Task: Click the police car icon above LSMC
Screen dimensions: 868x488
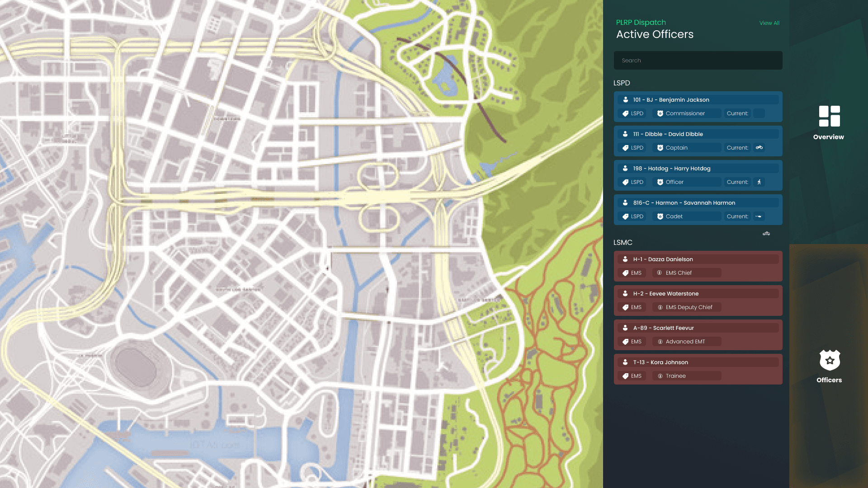Action: pos(766,234)
